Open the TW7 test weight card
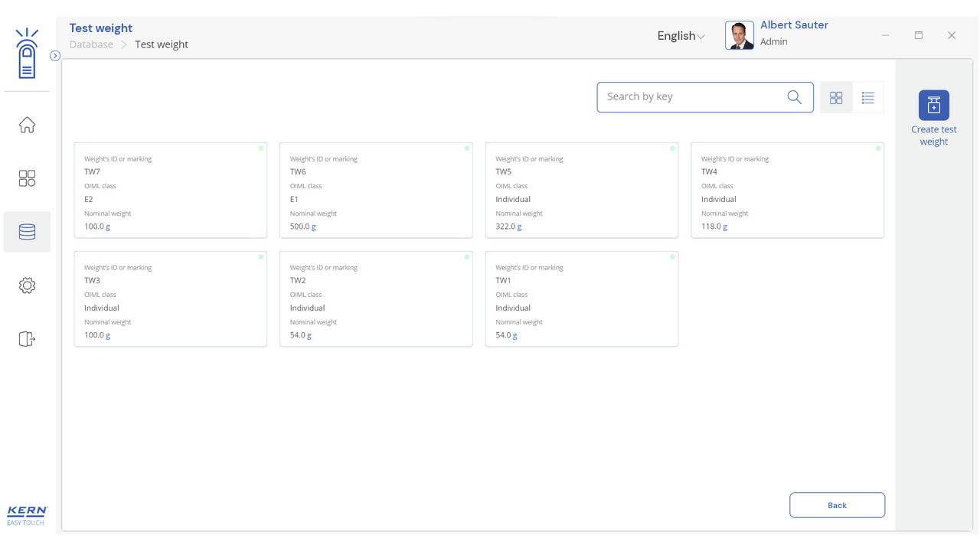Image resolution: width=980 pixels, height=551 pixels. [170, 191]
